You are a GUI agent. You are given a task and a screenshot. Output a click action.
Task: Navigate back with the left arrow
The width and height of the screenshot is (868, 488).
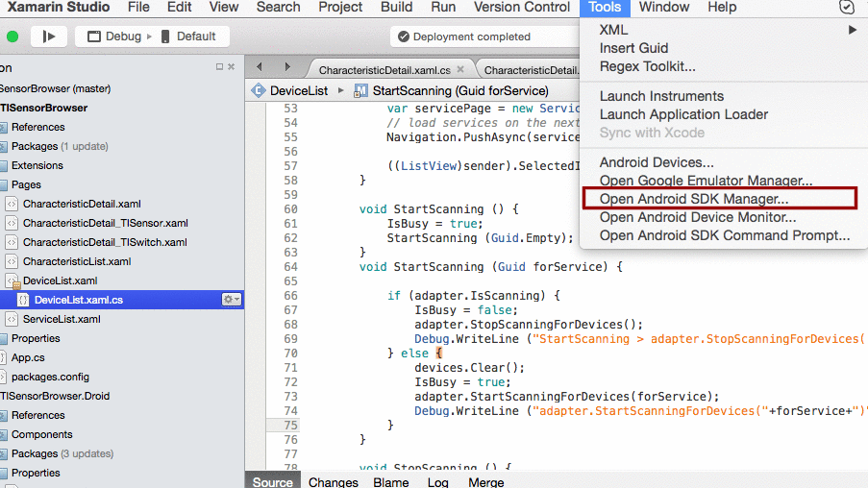pos(260,67)
